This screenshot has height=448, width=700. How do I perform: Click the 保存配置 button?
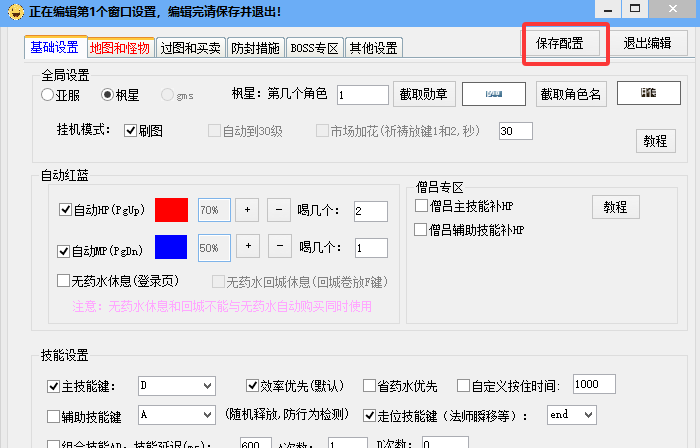(x=566, y=43)
